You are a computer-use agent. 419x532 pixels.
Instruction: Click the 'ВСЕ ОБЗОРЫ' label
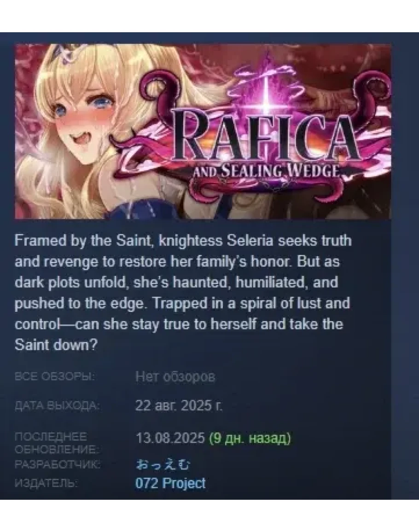pyautogui.click(x=55, y=377)
